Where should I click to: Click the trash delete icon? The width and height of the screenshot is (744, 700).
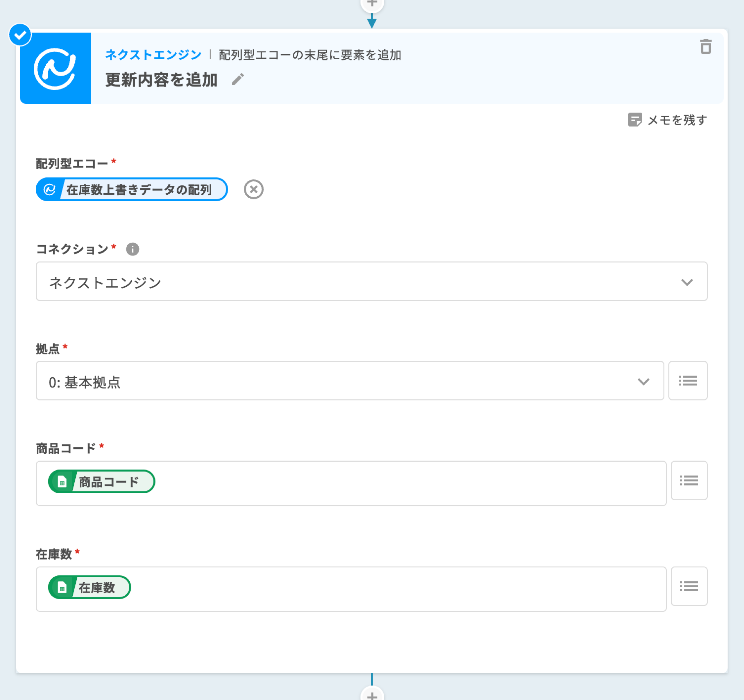click(x=705, y=47)
